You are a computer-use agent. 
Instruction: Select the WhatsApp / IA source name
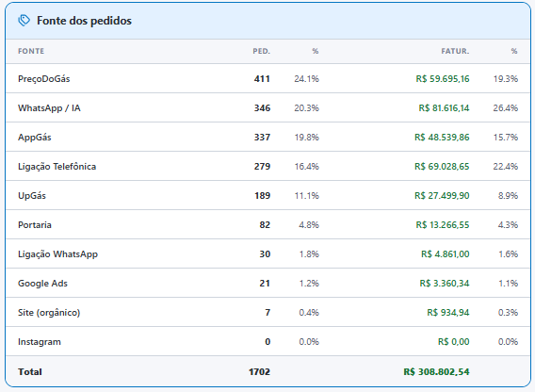click(49, 108)
